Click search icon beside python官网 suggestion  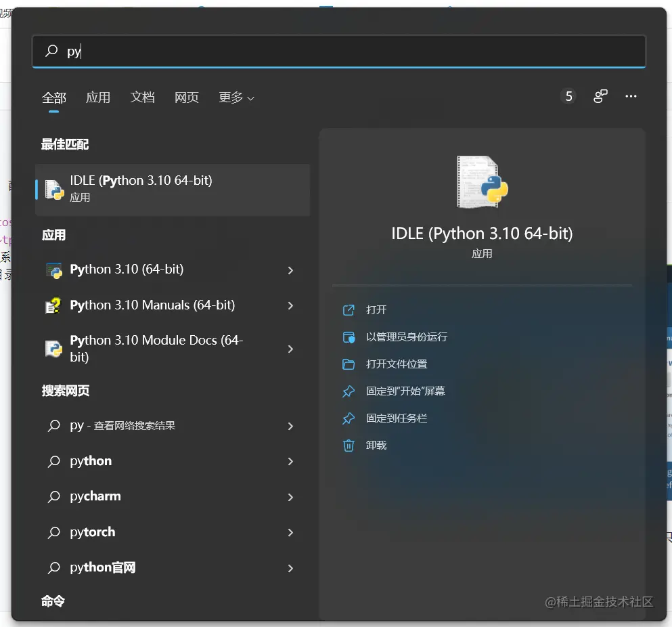pyautogui.click(x=53, y=568)
